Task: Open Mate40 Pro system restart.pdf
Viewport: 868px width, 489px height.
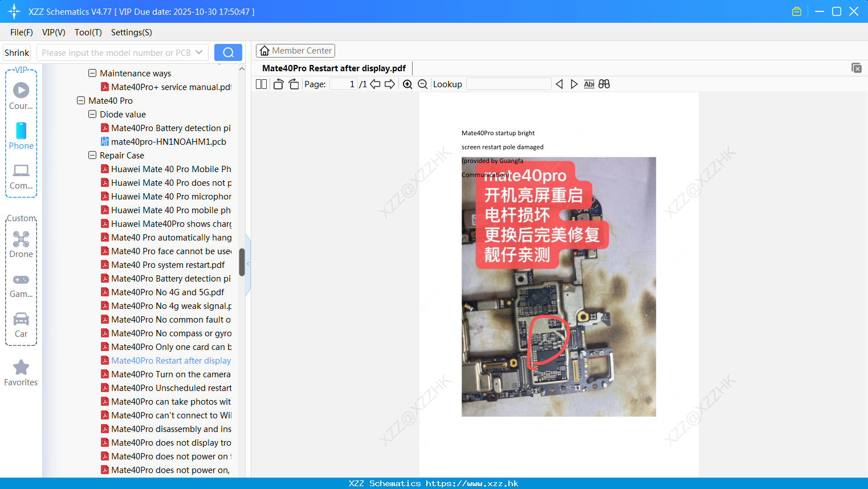Action: click(162, 264)
